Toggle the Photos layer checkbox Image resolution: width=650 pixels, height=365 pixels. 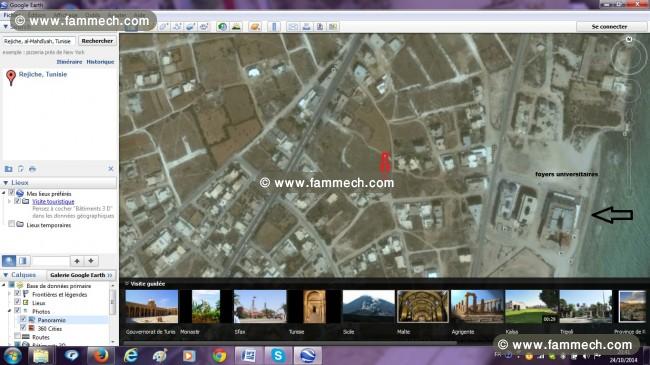coord(17,311)
